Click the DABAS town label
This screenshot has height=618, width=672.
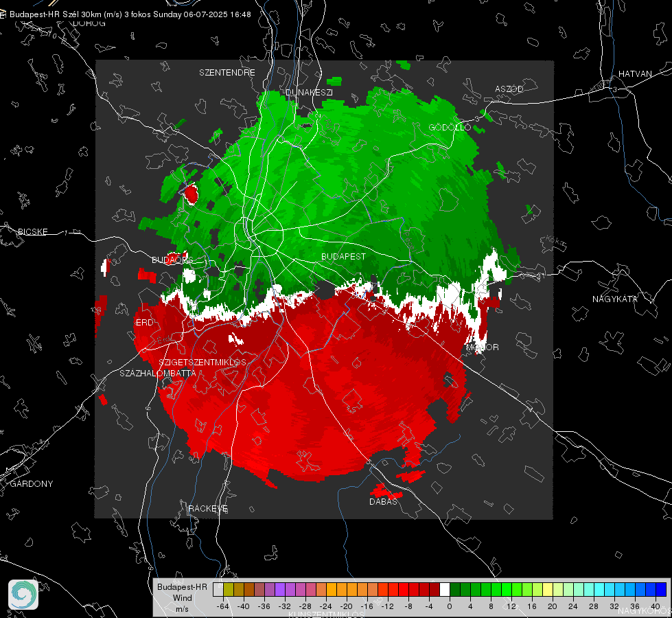point(383,501)
